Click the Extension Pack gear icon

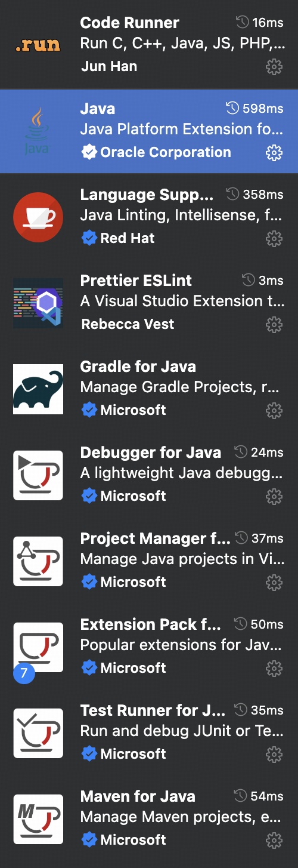pos(274,669)
